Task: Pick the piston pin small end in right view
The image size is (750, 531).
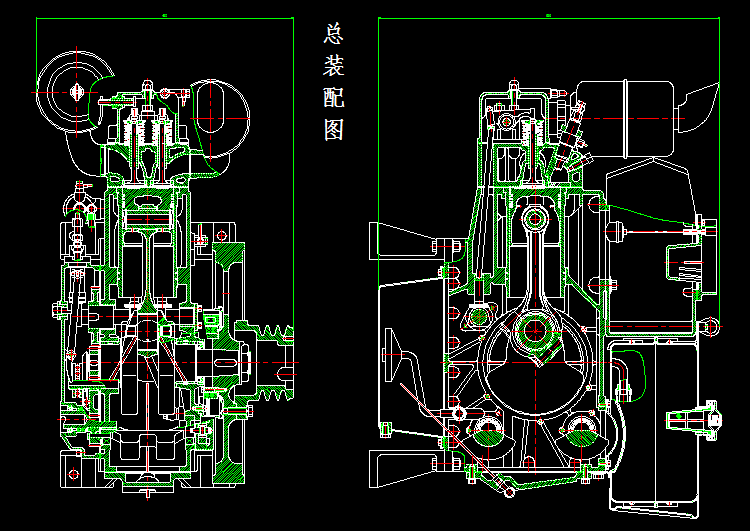Action: (x=535, y=219)
